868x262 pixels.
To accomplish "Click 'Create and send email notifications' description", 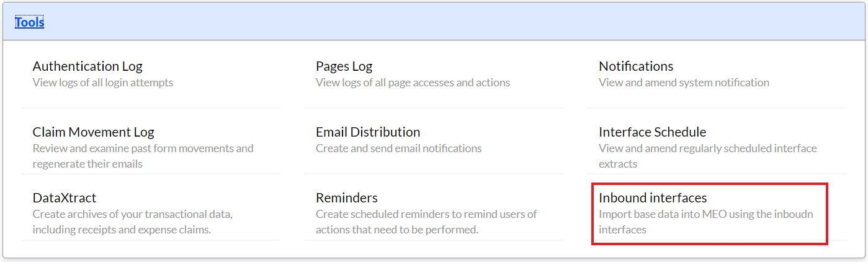I will [399, 148].
